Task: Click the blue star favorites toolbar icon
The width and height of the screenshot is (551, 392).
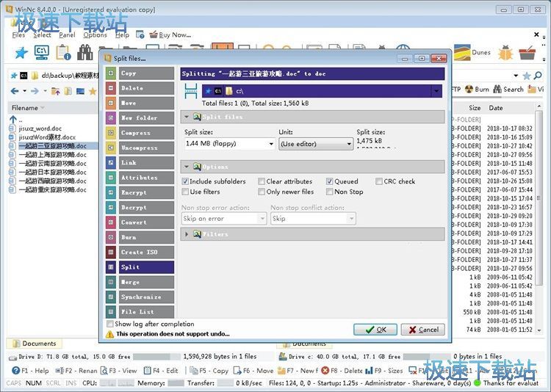Action: pyautogui.click(x=21, y=53)
